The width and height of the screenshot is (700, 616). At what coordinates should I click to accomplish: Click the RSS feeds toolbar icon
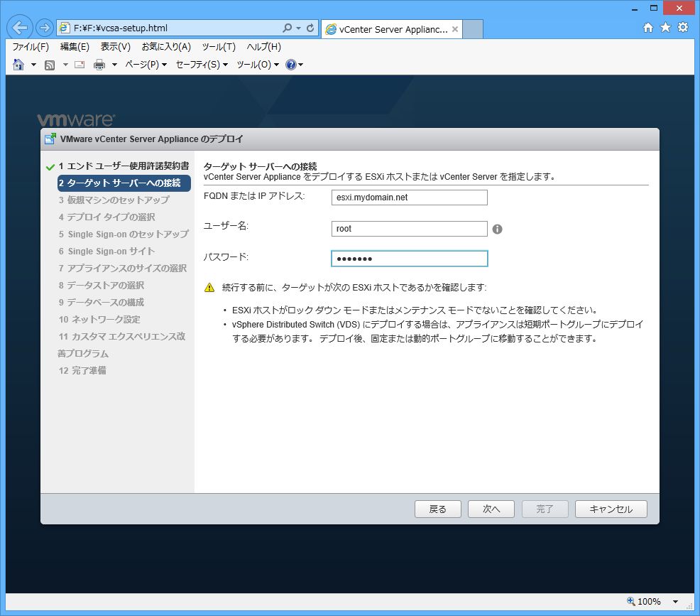(50, 65)
